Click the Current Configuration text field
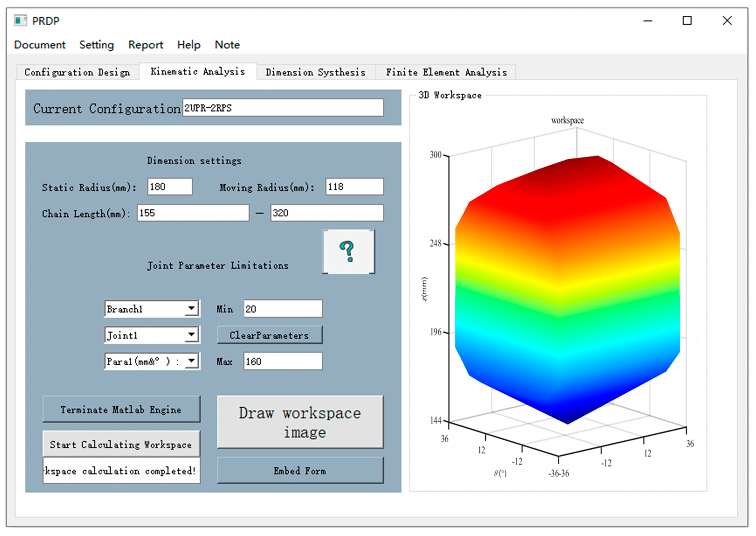The width and height of the screenshot is (756, 536). coord(283,108)
